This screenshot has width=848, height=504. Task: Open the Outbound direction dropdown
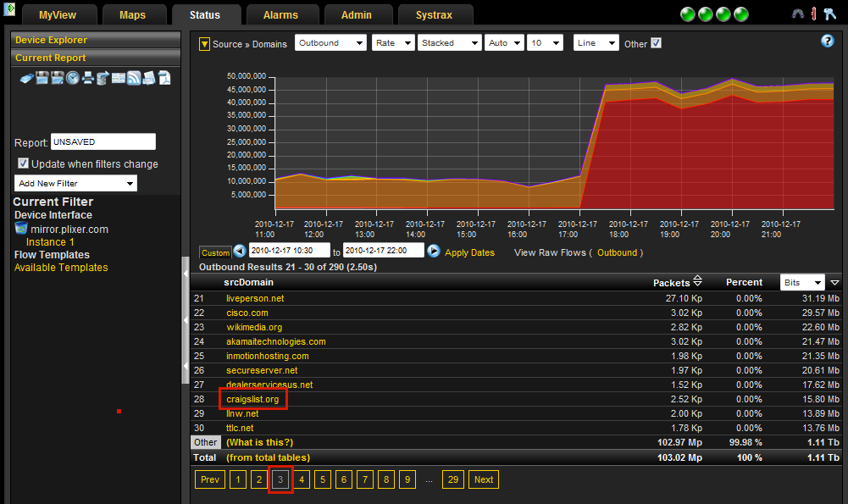pyautogui.click(x=330, y=43)
